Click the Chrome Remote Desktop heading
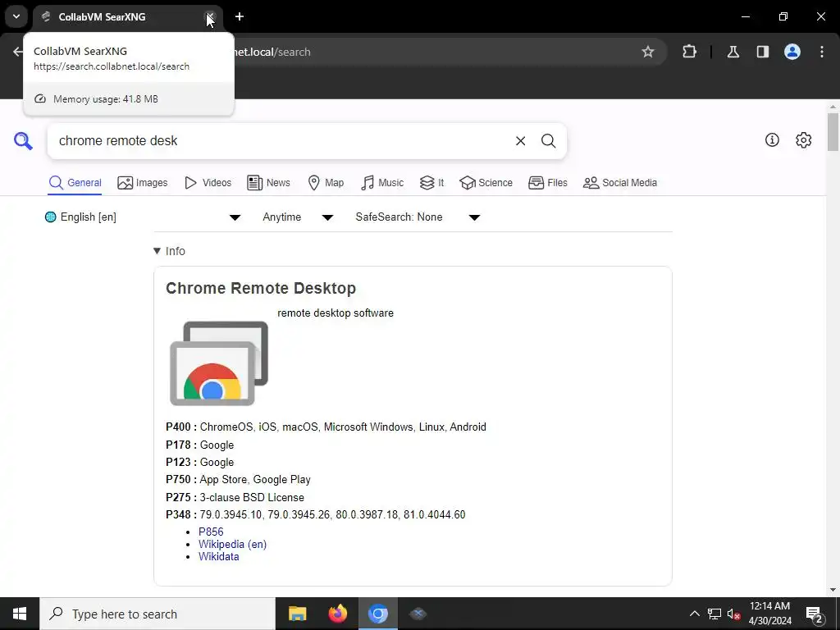 click(x=261, y=288)
